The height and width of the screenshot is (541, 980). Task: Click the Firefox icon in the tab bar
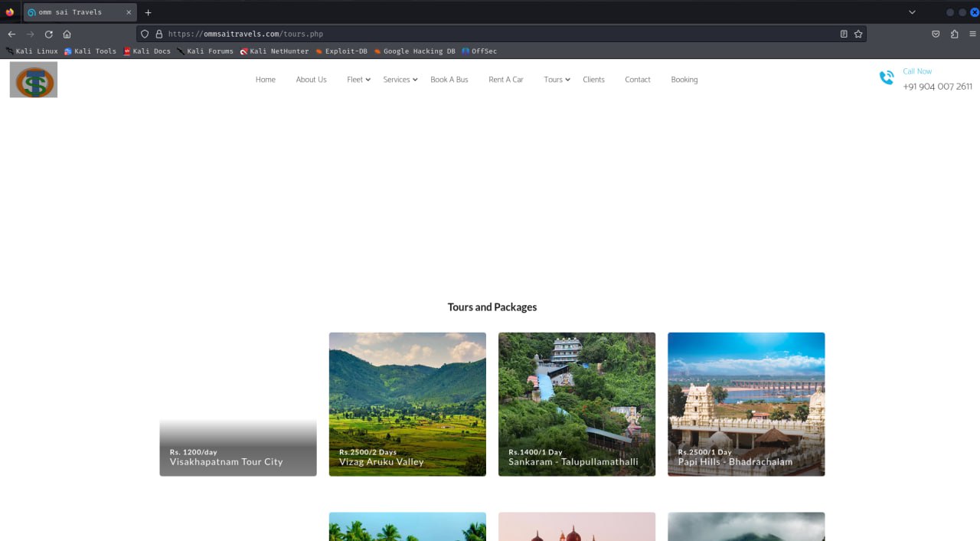click(x=10, y=12)
